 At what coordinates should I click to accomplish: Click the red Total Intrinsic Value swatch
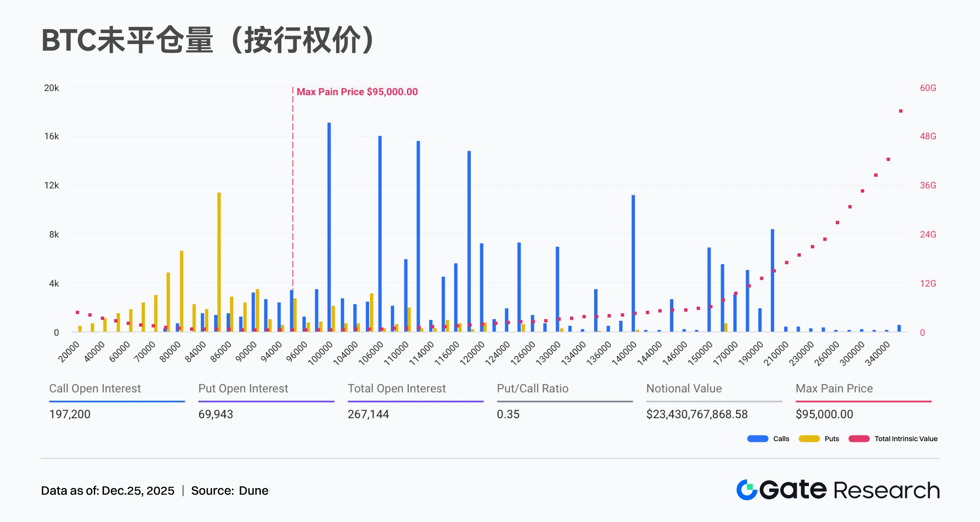coord(859,439)
